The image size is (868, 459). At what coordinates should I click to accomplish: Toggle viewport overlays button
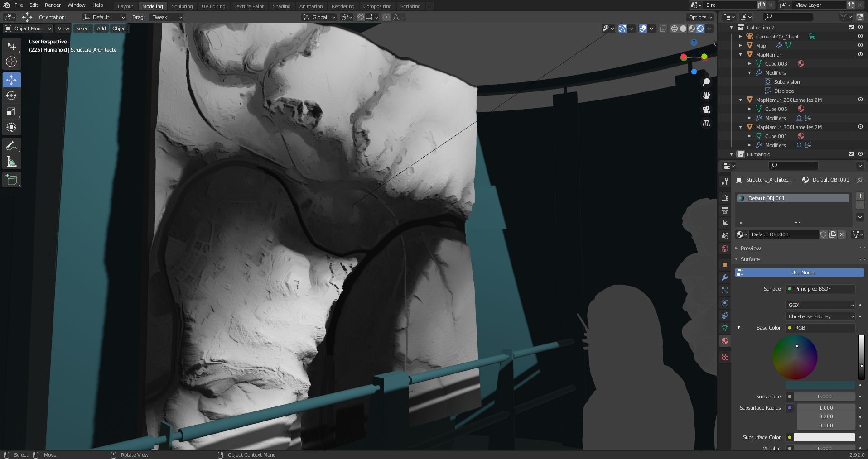pos(643,29)
